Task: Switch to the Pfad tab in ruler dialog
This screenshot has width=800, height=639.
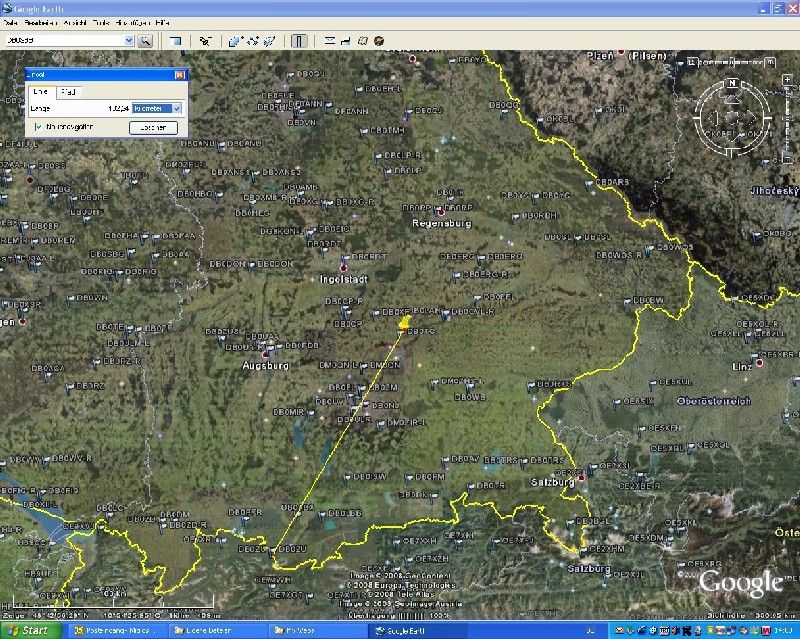Action: click(x=68, y=91)
